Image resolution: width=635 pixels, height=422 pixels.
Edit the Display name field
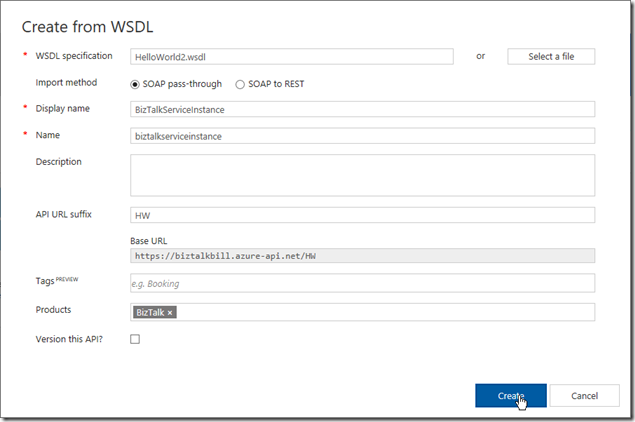[362, 109]
